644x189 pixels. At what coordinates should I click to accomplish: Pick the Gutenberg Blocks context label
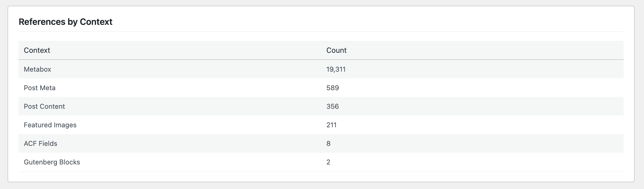pyautogui.click(x=52, y=162)
